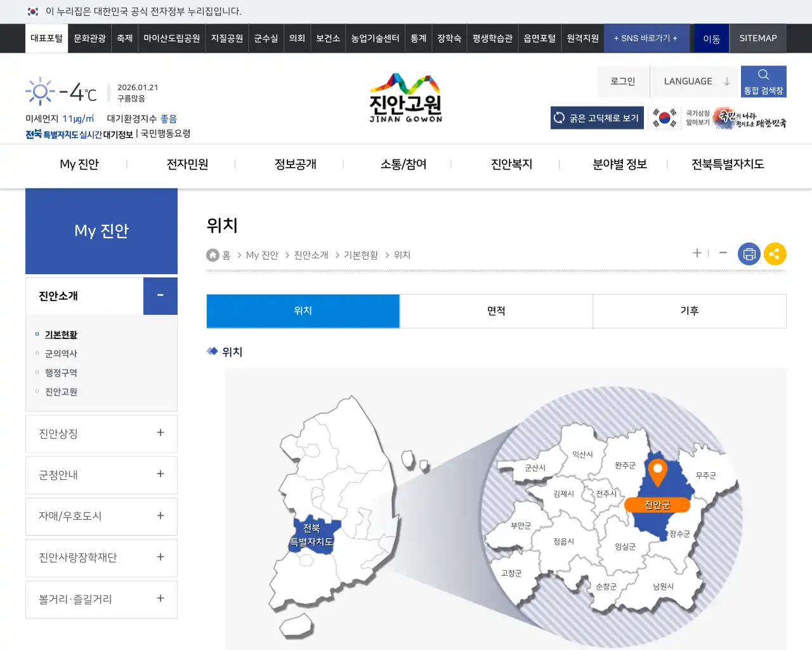The image size is (812, 650).
Task: Switch to the 면적 tab
Action: [x=496, y=311]
